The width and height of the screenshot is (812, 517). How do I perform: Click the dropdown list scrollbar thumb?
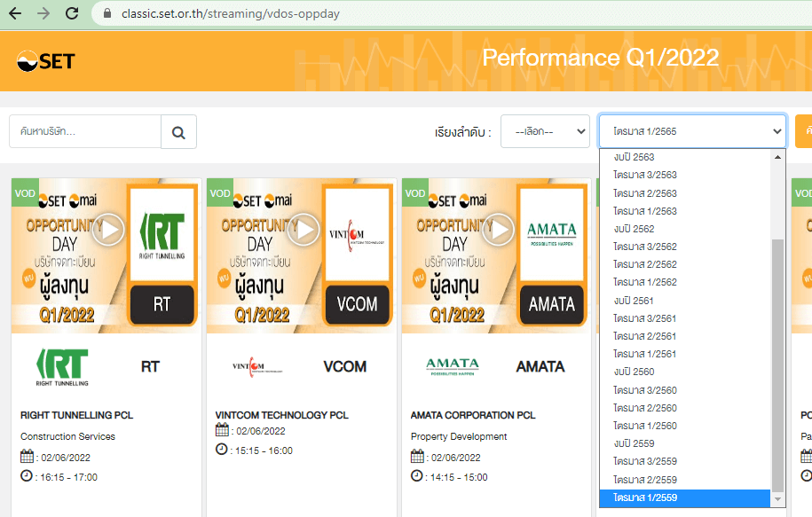click(779, 364)
